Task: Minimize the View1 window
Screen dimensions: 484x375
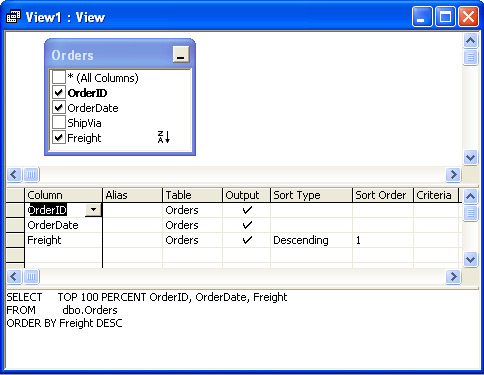Action: [x=422, y=16]
